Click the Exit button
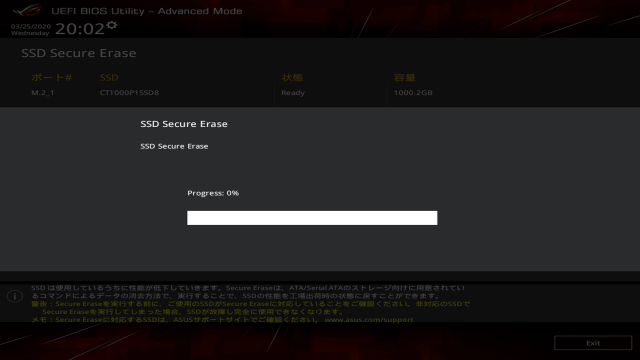 [593, 343]
